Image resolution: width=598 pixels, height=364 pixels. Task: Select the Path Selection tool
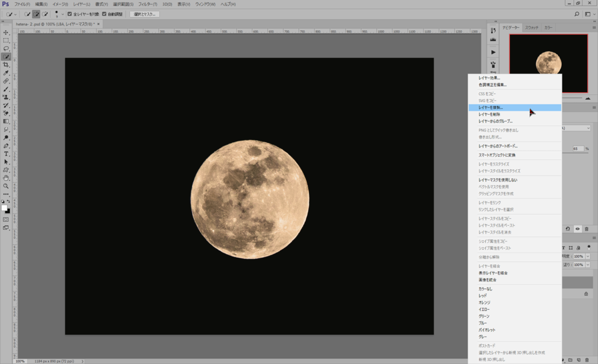click(6, 162)
